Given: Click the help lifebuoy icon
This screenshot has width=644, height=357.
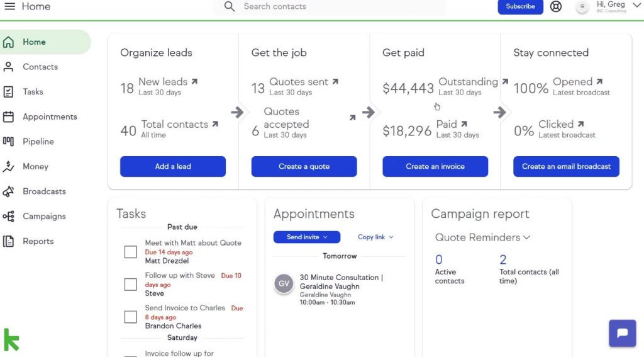Looking at the screenshot, I should pos(556,6).
